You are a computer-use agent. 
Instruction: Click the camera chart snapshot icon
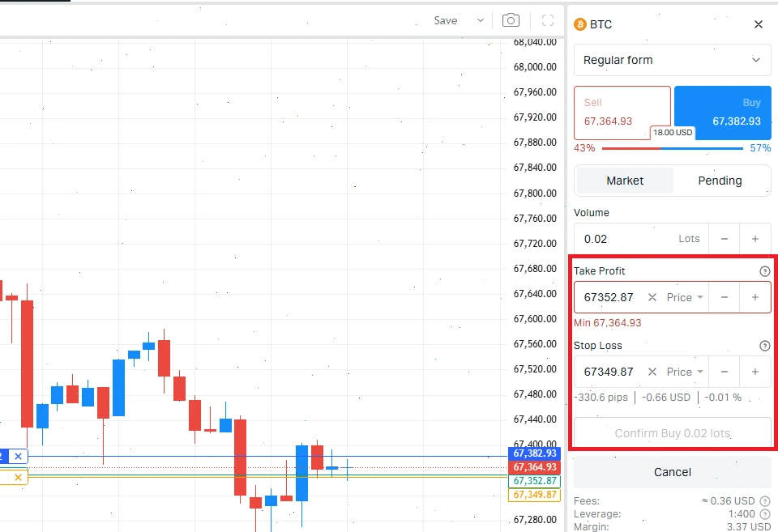click(x=511, y=19)
